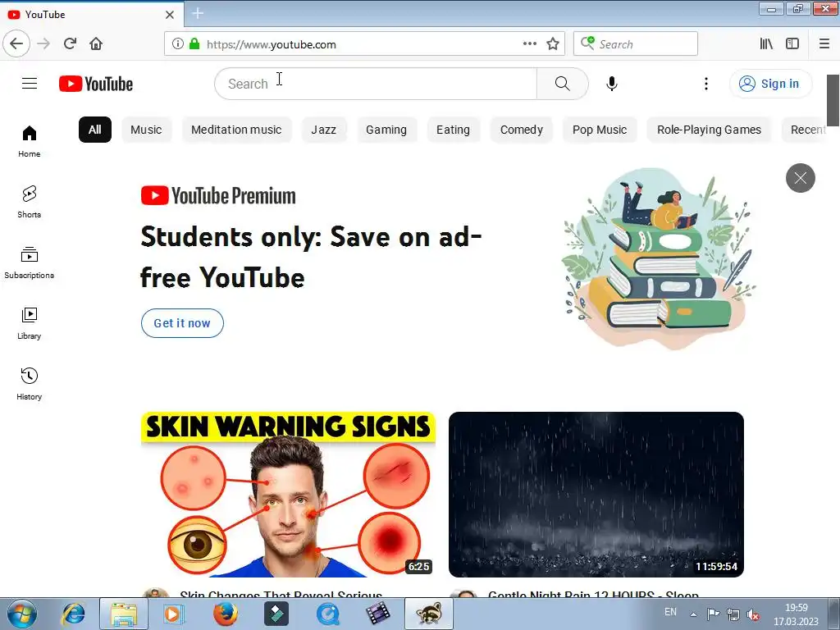Select the YouTube tab
This screenshot has height=630, width=840.
pos(91,15)
